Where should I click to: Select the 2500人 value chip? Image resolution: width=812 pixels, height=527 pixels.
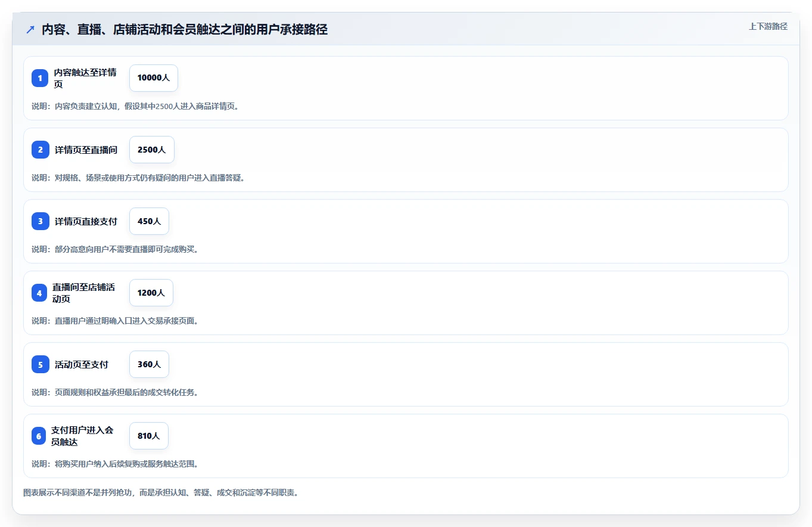152,150
